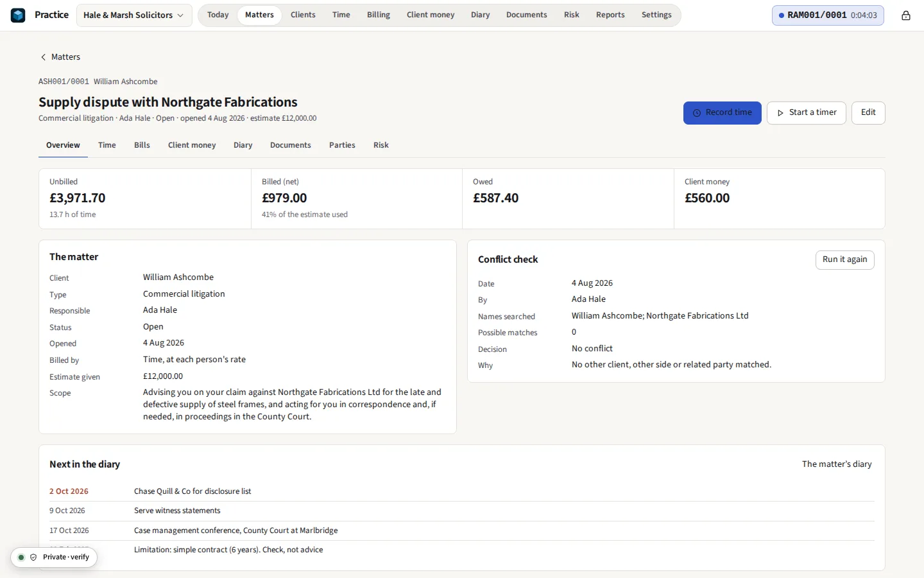Click the names searched value in Conflict check
The height and width of the screenshot is (578, 924).
point(660,316)
